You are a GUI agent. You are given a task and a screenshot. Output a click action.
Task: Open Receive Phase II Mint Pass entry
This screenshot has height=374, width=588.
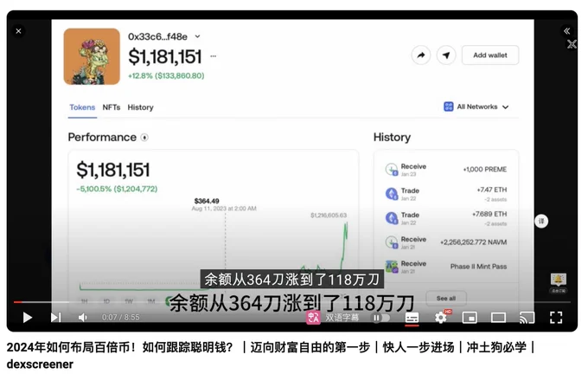pos(446,267)
